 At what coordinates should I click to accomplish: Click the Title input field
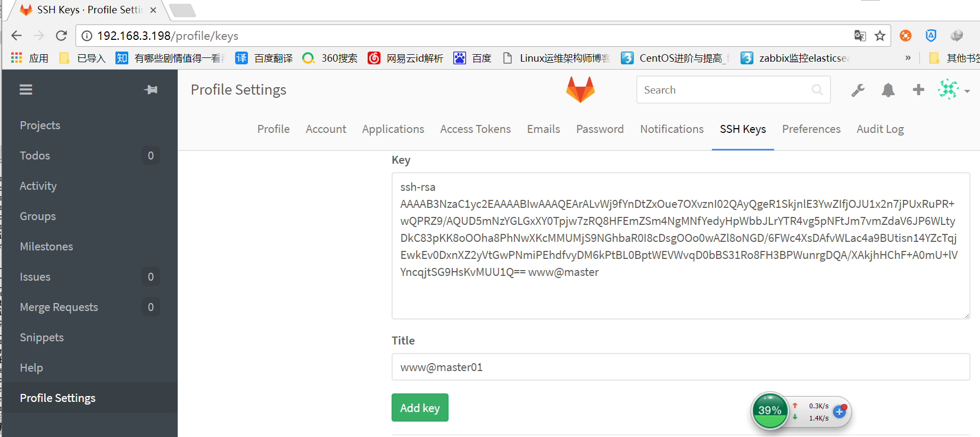coord(680,367)
